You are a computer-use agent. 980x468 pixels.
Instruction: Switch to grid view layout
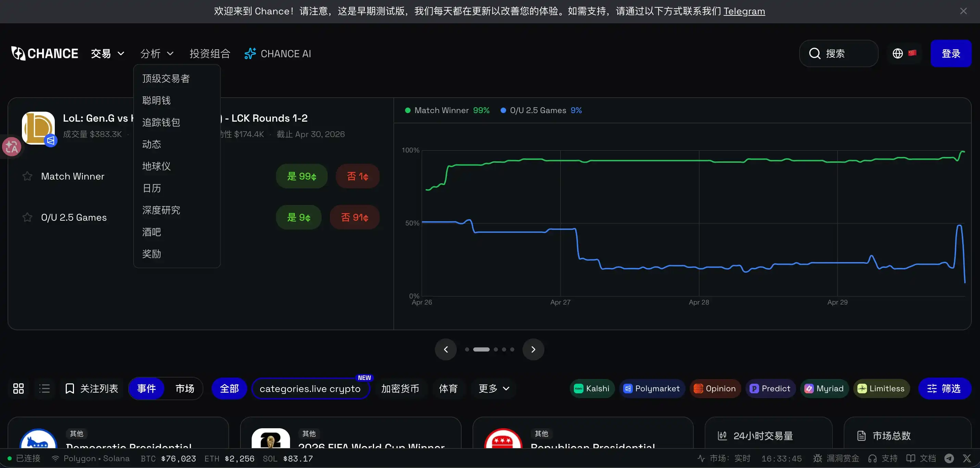tap(18, 389)
